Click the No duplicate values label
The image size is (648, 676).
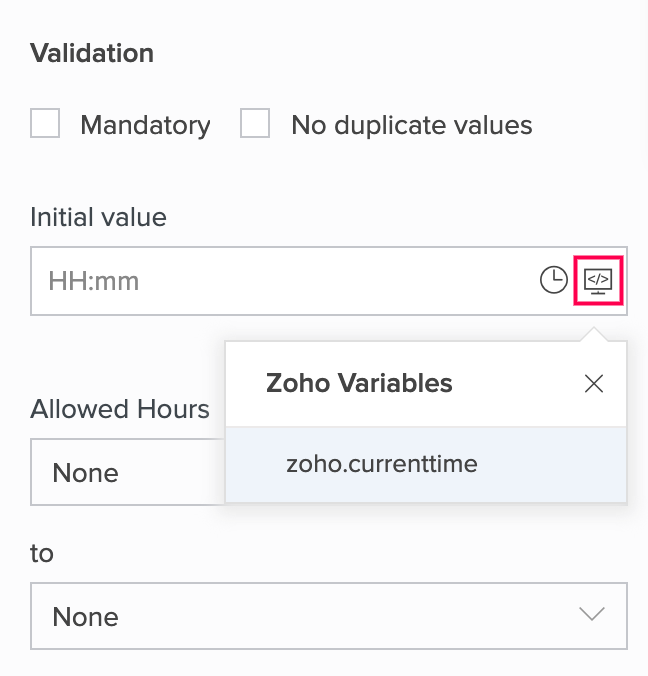411,125
